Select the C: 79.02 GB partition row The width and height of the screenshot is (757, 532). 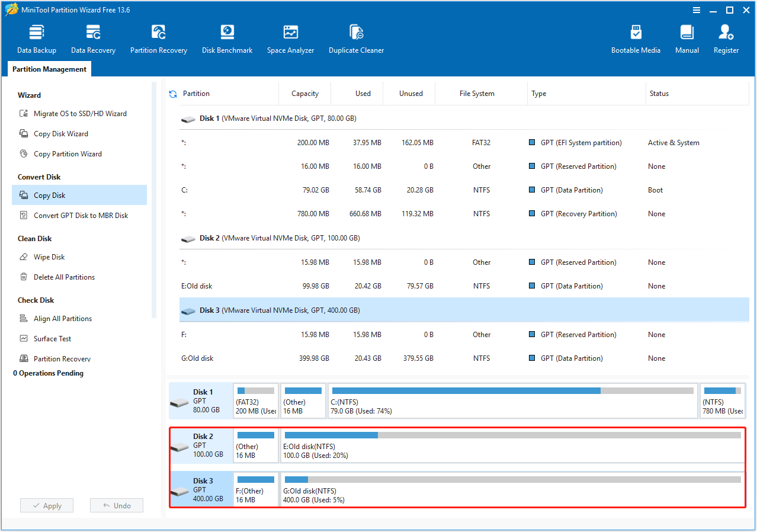tap(464, 190)
